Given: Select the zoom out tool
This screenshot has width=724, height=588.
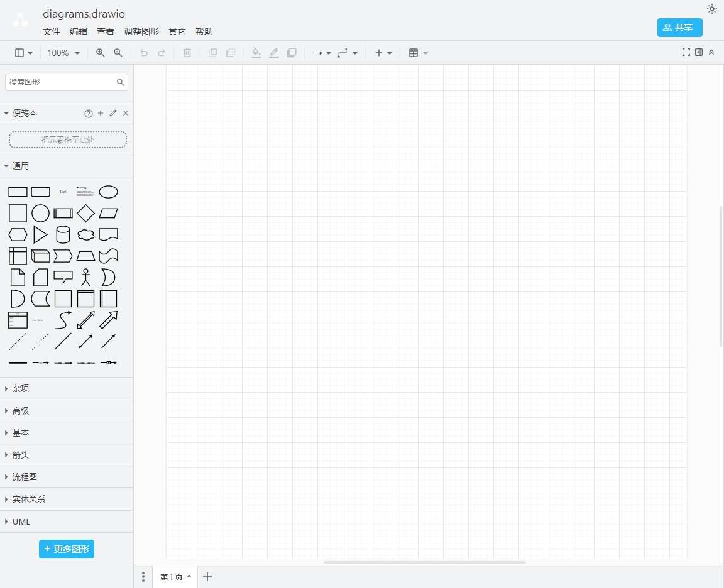Looking at the screenshot, I should (x=118, y=53).
